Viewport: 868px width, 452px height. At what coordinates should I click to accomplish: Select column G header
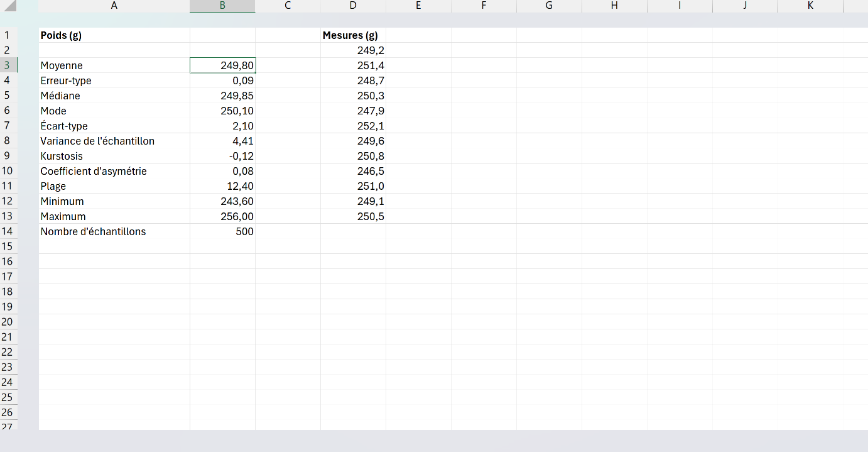pyautogui.click(x=549, y=6)
